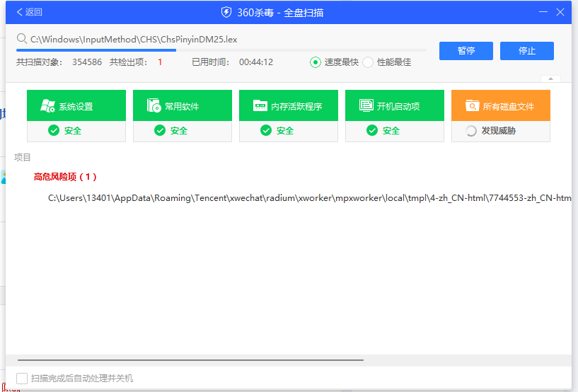Click the 360 shield logo in title bar
This screenshot has height=392, width=578.
(226, 12)
